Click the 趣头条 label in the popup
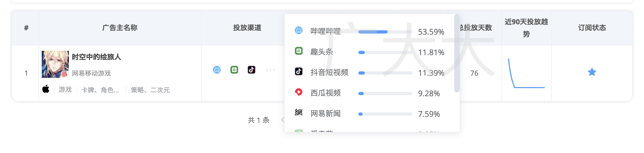Image resolution: width=644 pixels, height=153 pixels. 322,52
